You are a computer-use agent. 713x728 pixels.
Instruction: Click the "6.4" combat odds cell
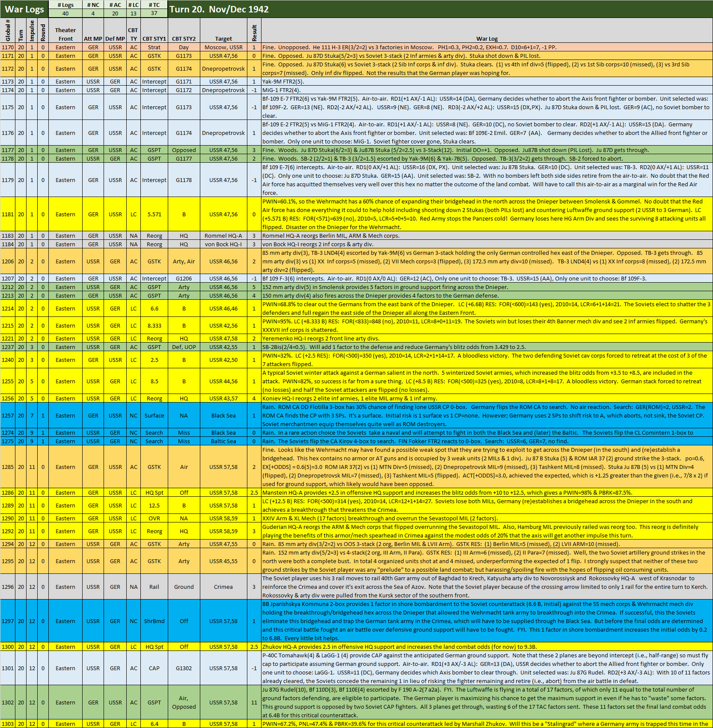pyautogui.click(x=154, y=724)
